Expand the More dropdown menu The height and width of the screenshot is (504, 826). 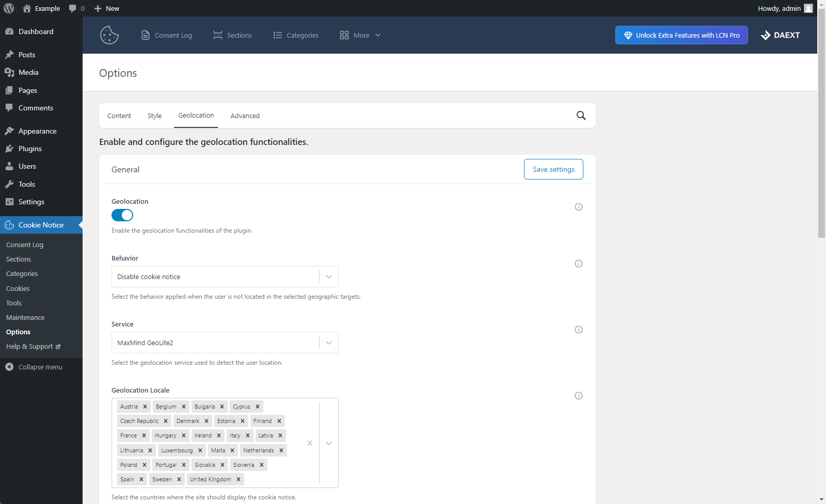(360, 35)
